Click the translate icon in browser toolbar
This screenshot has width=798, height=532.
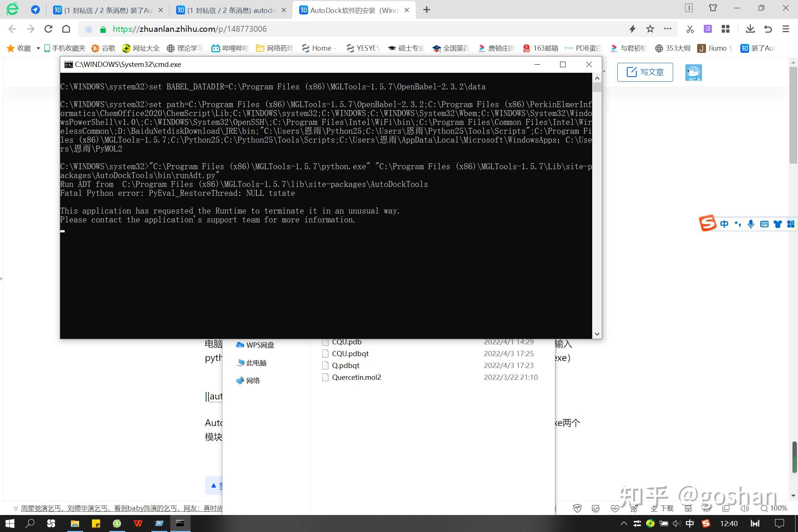(707, 29)
